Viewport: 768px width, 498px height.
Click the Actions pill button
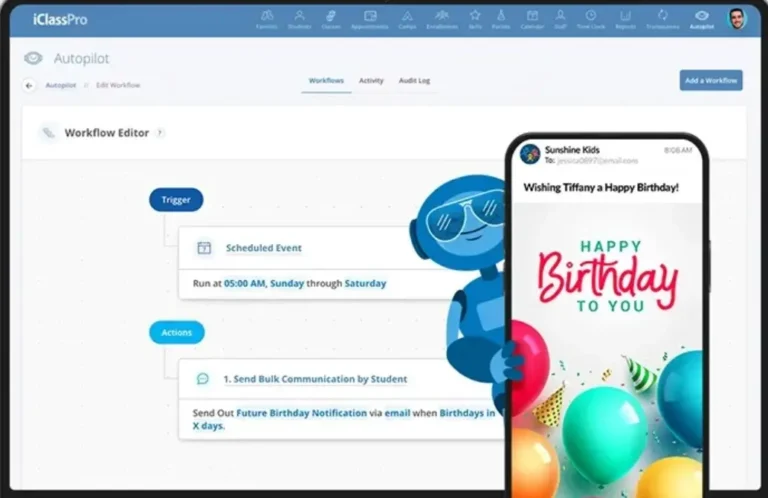[177, 332]
